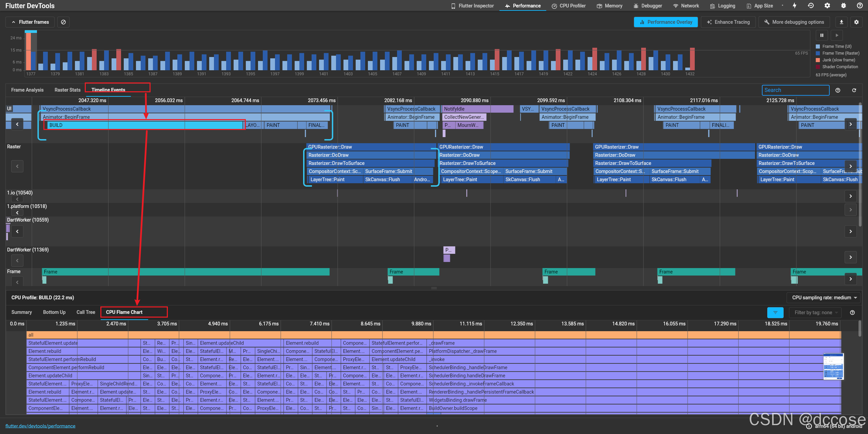Open the flutter.dev/devtools/performance link
The image size is (868, 434).
pyautogui.click(x=40, y=426)
